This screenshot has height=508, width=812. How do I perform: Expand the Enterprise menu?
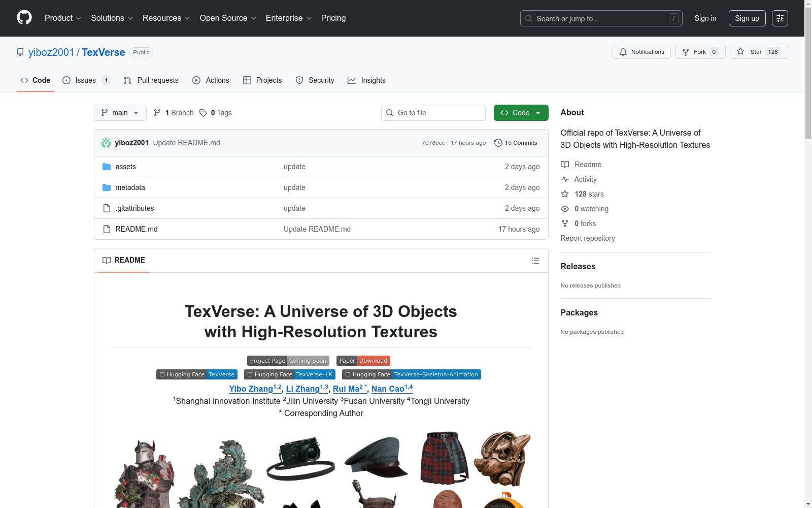click(x=289, y=18)
